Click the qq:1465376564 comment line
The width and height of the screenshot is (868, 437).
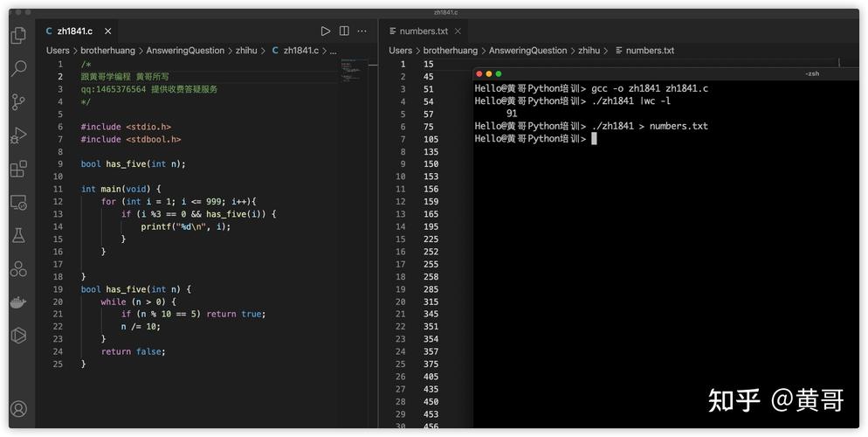149,89
